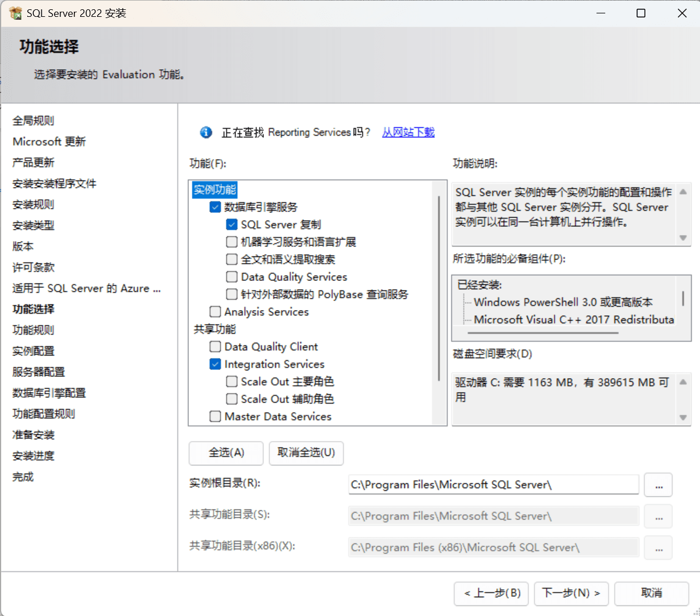700x616 pixels.
Task: Click 取消全选(U) button
Action: coord(306,453)
